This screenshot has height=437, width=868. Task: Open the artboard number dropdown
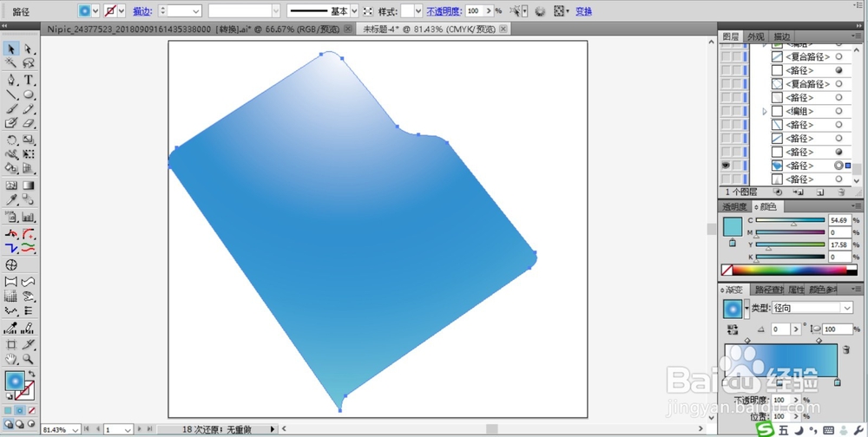pyautogui.click(x=128, y=429)
